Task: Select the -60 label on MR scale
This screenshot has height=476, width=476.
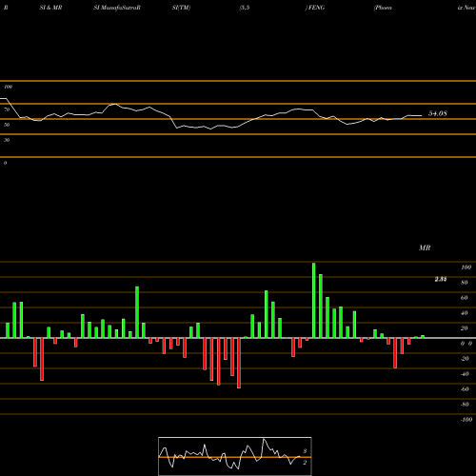Action: pyautogui.click(x=465, y=389)
